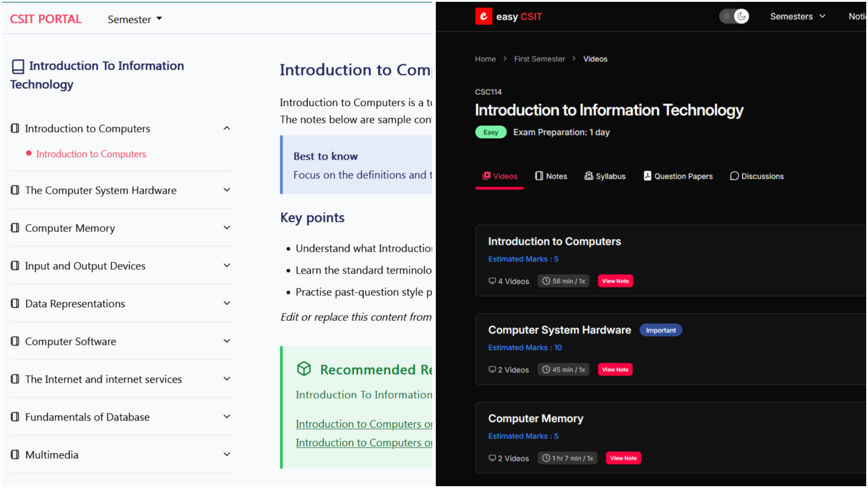Click the First Semester breadcrumb link
The image size is (868, 488).
tap(539, 59)
